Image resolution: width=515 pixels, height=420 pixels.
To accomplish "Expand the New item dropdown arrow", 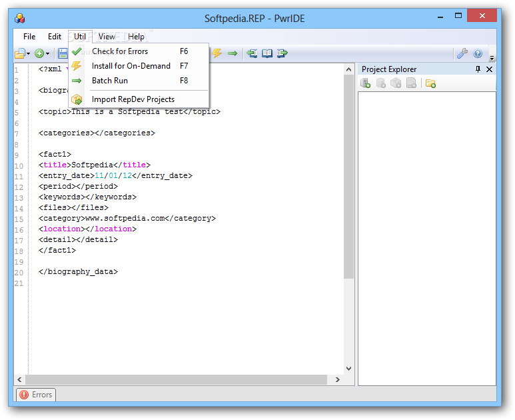I will tap(47, 53).
